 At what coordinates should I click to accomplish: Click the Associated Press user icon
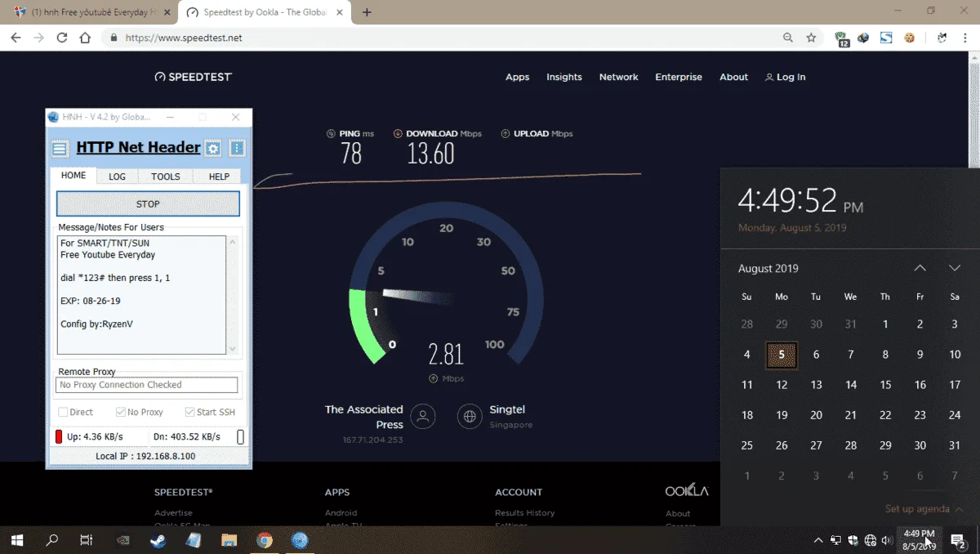click(x=423, y=416)
